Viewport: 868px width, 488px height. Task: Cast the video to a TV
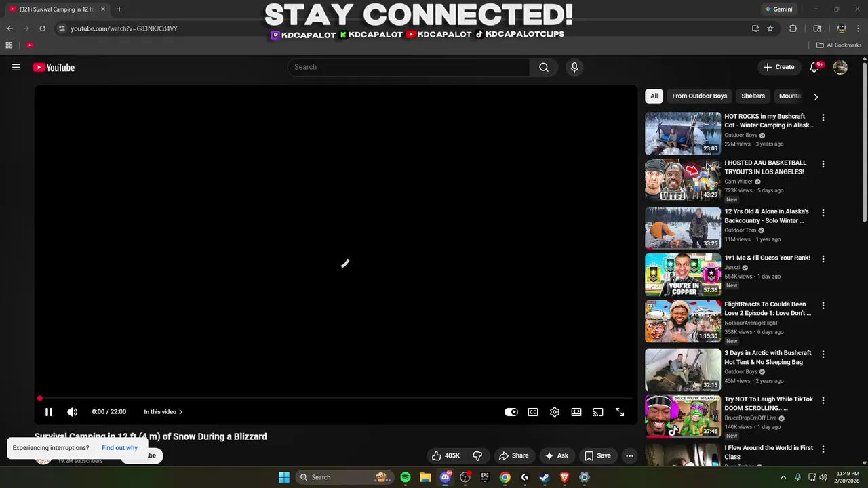coord(598,412)
